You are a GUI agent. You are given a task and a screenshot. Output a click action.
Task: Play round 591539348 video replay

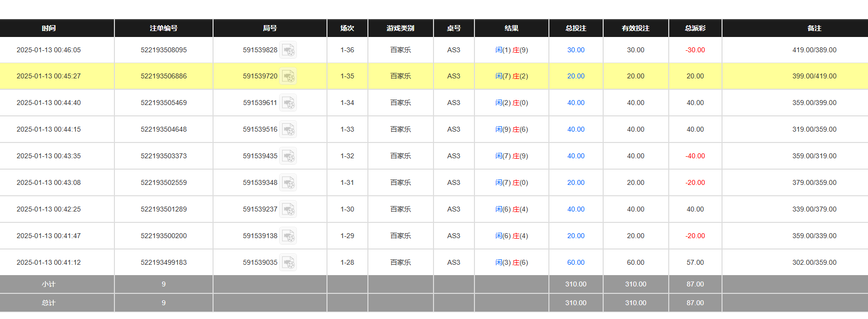tap(288, 183)
